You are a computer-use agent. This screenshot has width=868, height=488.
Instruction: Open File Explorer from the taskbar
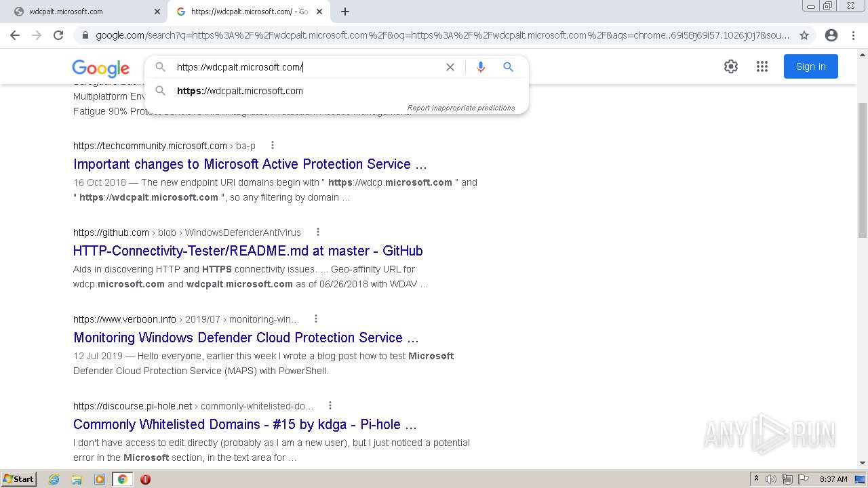[x=77, y=479]
